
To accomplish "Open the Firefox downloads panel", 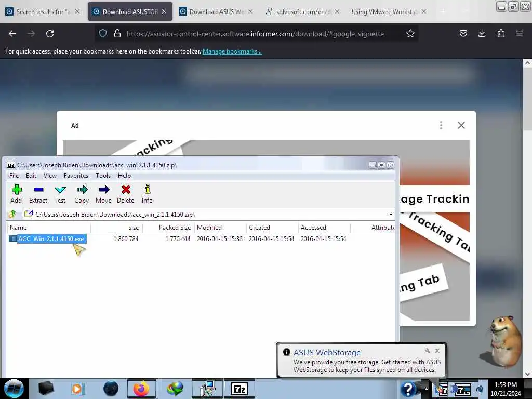I will (482, 33).
